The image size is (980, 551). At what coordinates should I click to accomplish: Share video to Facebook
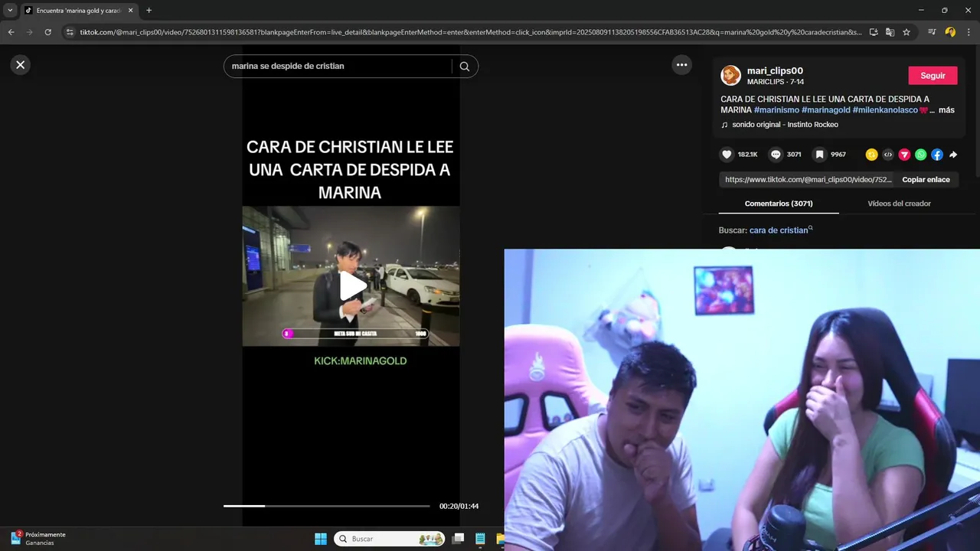[x=937, y=155]
